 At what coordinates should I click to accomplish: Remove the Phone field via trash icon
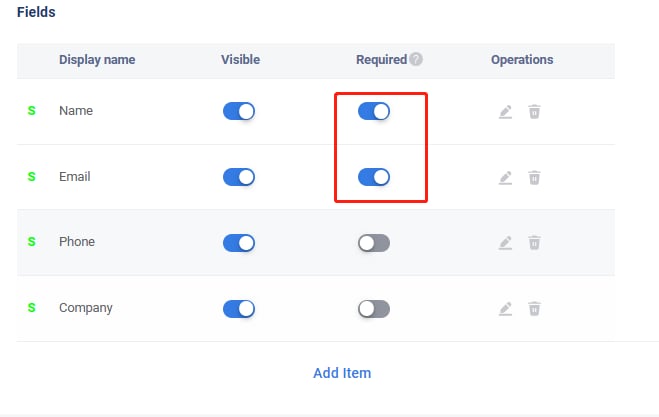535,243
